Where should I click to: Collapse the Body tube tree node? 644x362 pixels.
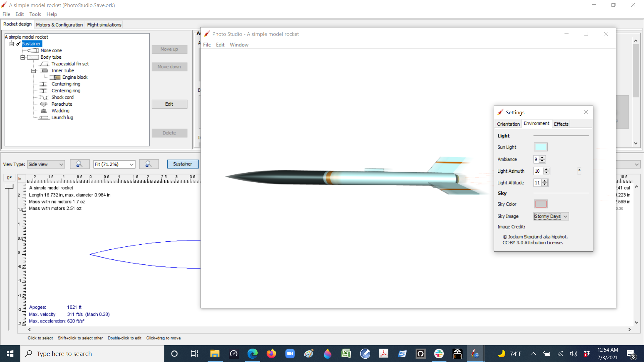(22, 57)
